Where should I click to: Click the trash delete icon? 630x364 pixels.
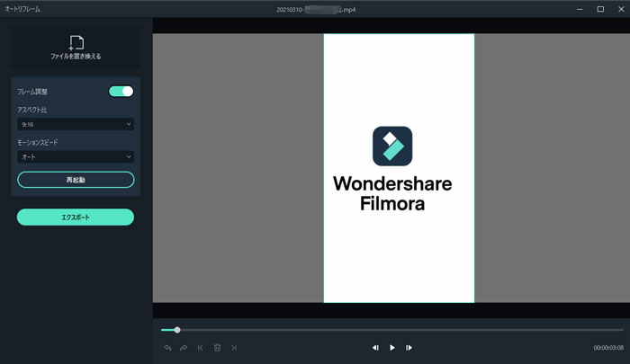pyautogui.click(x=217, y=348)
